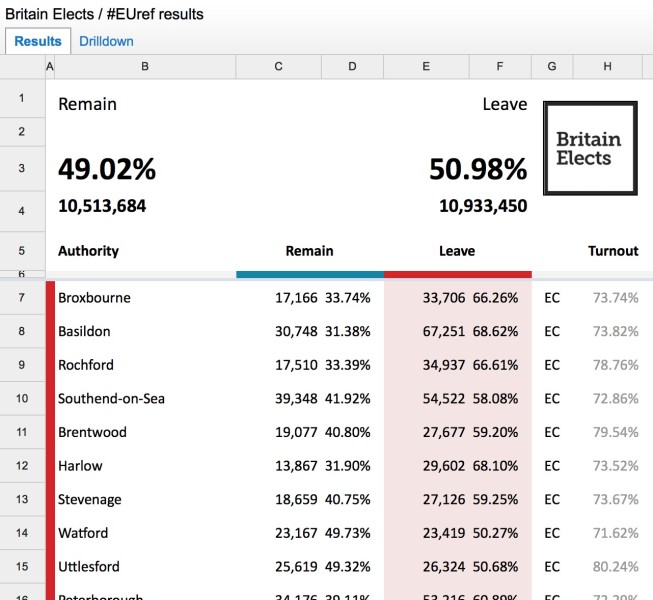Click the Turnout heading cell

click(x=612, y=251)
